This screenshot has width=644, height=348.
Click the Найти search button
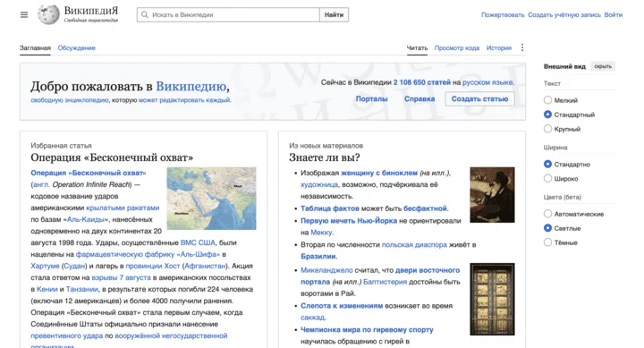coord(334,15)
